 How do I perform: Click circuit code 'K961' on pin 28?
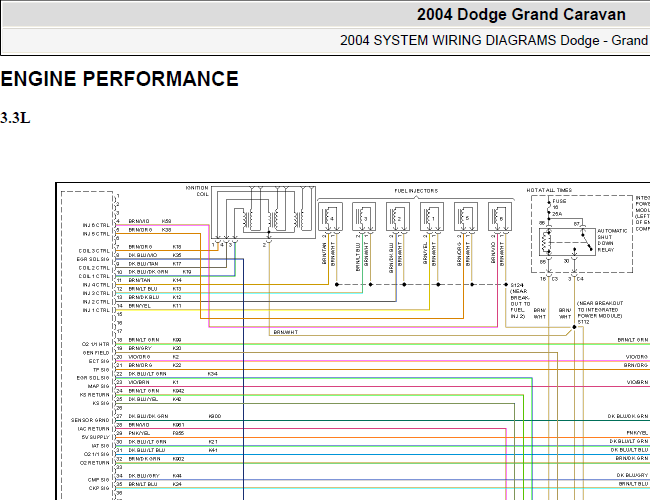(179, 425)
